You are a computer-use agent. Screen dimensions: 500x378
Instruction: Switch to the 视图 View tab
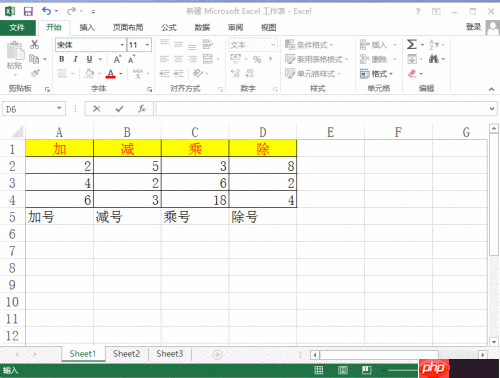269,28
